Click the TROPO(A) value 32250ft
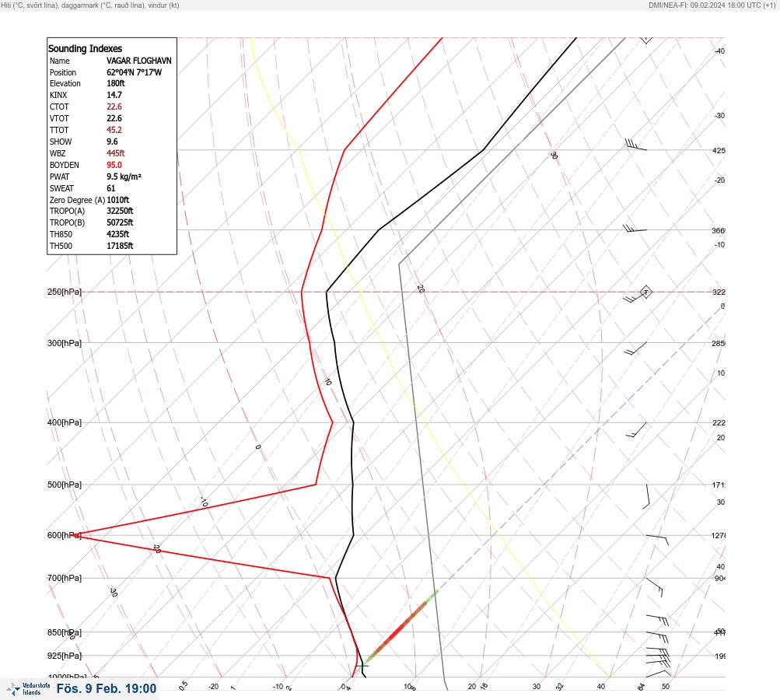Image resolution: width=780 pixels, height=700 pixels. [120, 211]
